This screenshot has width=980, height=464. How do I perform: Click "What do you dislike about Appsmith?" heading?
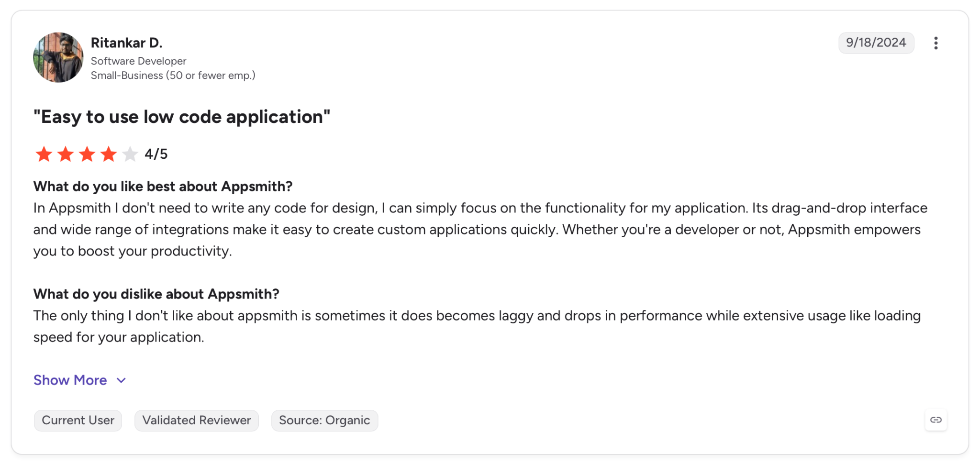(156, 294)
